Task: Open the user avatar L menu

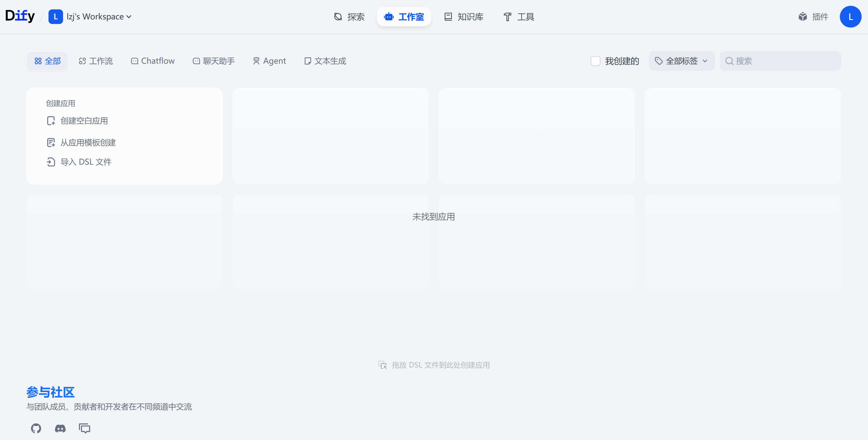Action: pos(850,16)
